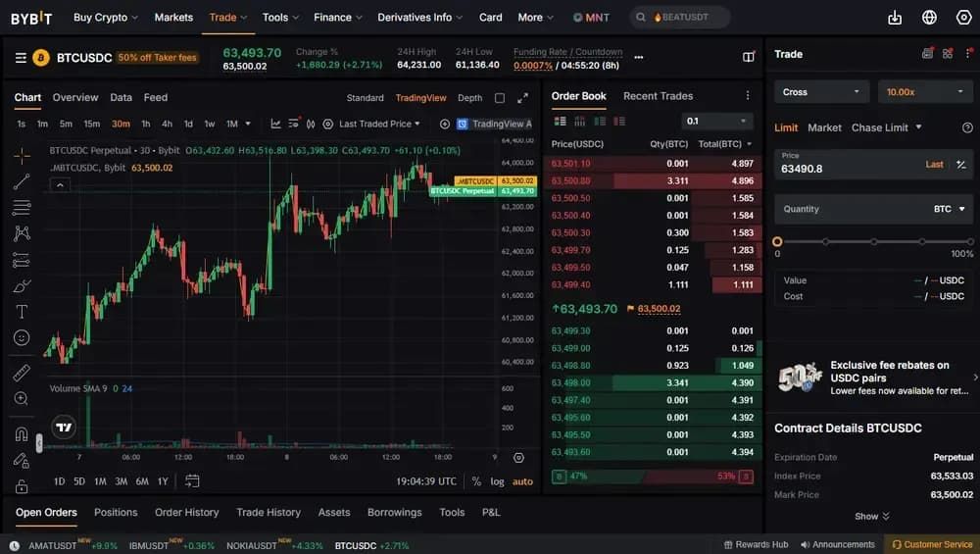Open the download app icon in header
The height and width of the screenshot is (554, 980).
click(895, 18)
